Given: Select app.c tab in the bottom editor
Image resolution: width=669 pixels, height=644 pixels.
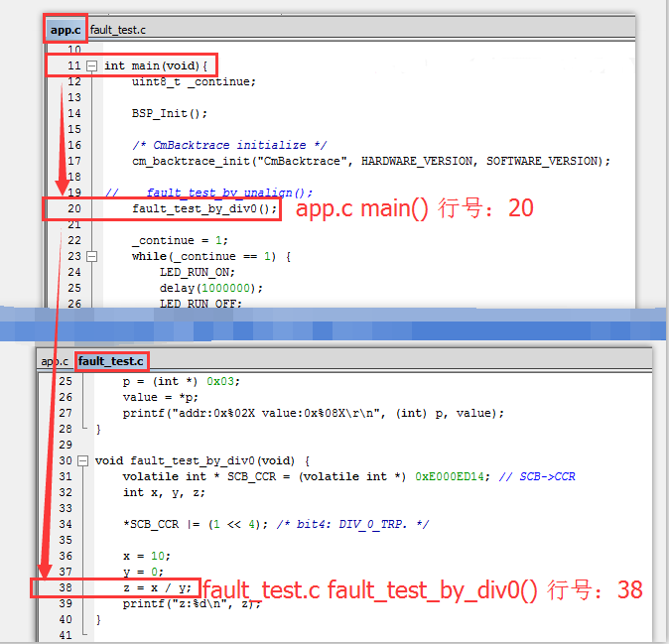Looking at the screenshot, I should click(55, 361).
